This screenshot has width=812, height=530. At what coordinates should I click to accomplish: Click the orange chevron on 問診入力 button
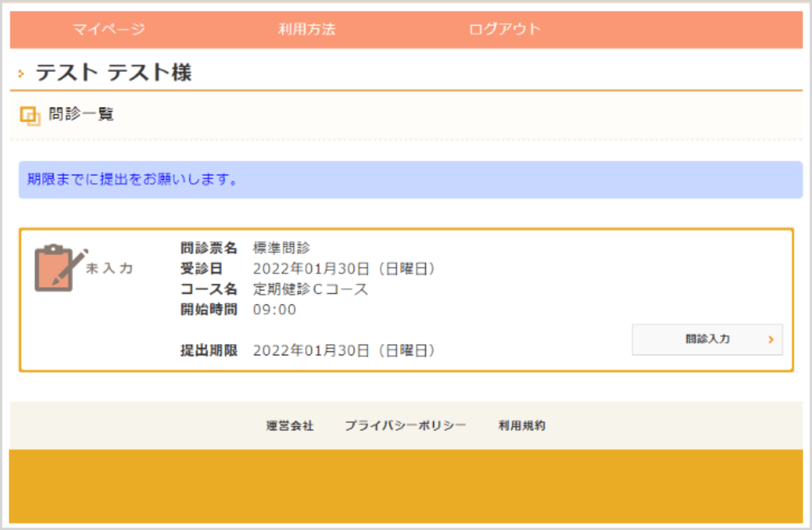point(771,339)
